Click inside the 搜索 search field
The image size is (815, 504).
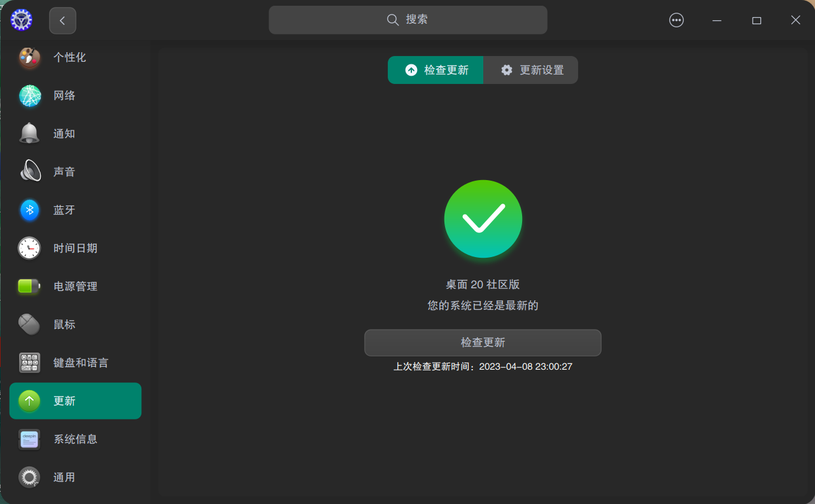407,20
